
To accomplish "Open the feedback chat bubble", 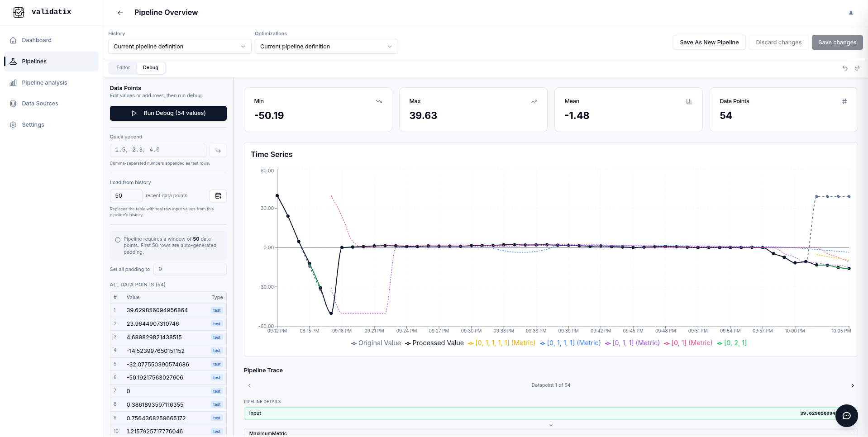I will pyautogui.click(x=846, y=416).
